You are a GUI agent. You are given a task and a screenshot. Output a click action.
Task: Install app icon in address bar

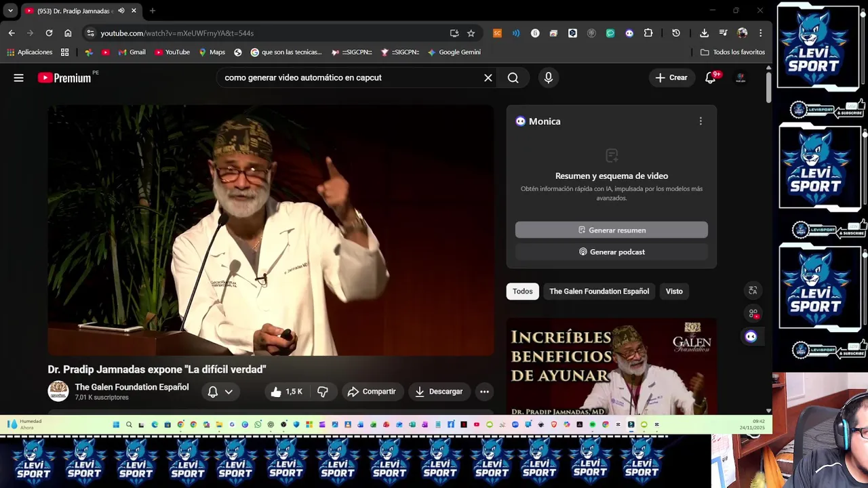[x=454, y=33]
